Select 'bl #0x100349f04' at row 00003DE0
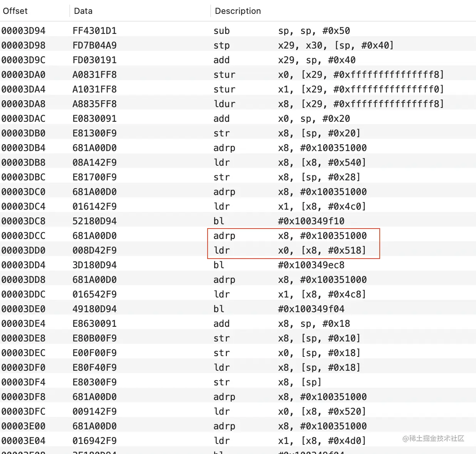The image size is (476, 454). pyautogui.click(x=279, y=309)
